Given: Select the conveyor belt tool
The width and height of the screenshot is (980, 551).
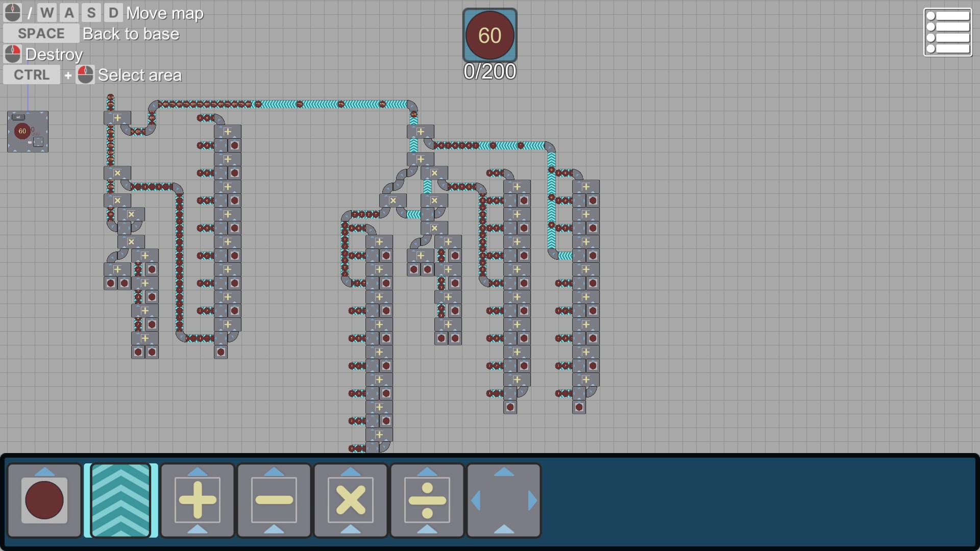Looking at the screenshot, I should click(x=120, y=500).
